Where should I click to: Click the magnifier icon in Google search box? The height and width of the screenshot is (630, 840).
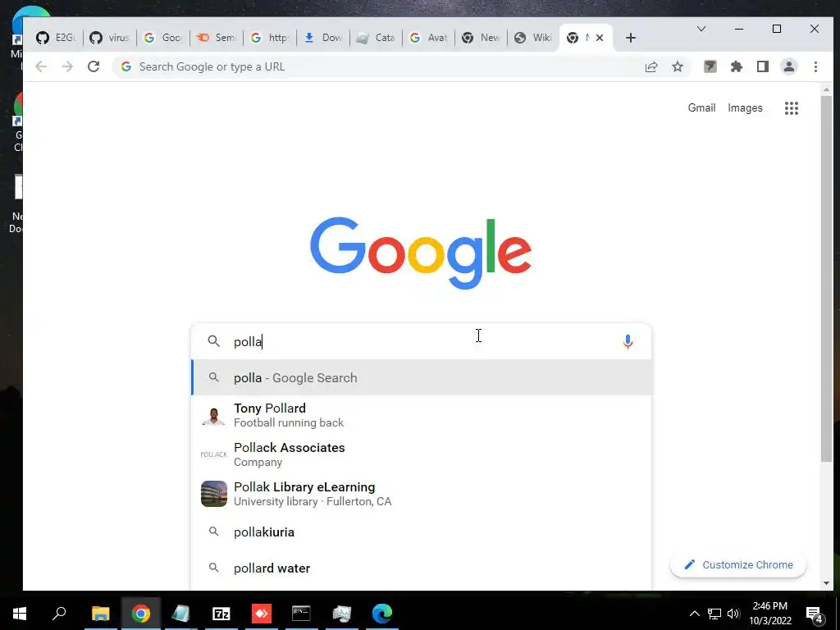coord(214,341)
